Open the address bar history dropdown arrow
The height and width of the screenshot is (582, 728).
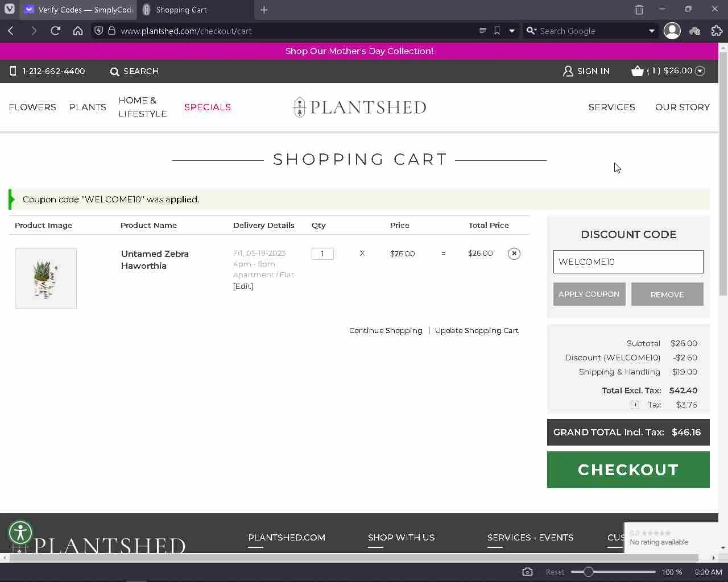point(512,31)
